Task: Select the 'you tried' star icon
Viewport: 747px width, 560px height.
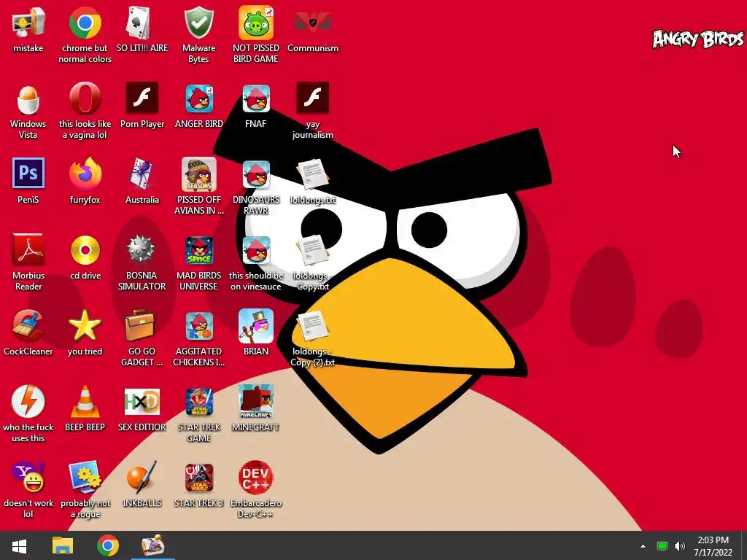Action: (85, 326)
